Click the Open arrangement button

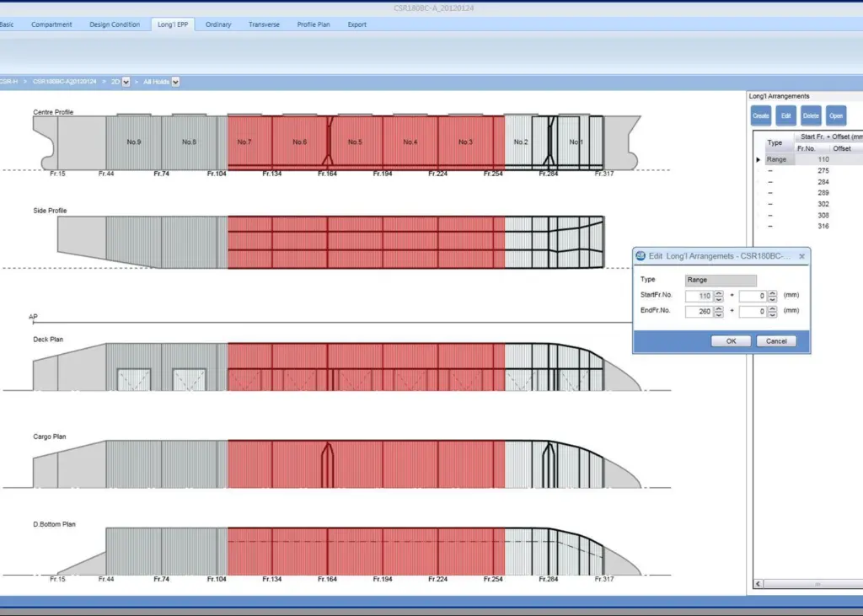pyautogui.click(x=836, y=115)
